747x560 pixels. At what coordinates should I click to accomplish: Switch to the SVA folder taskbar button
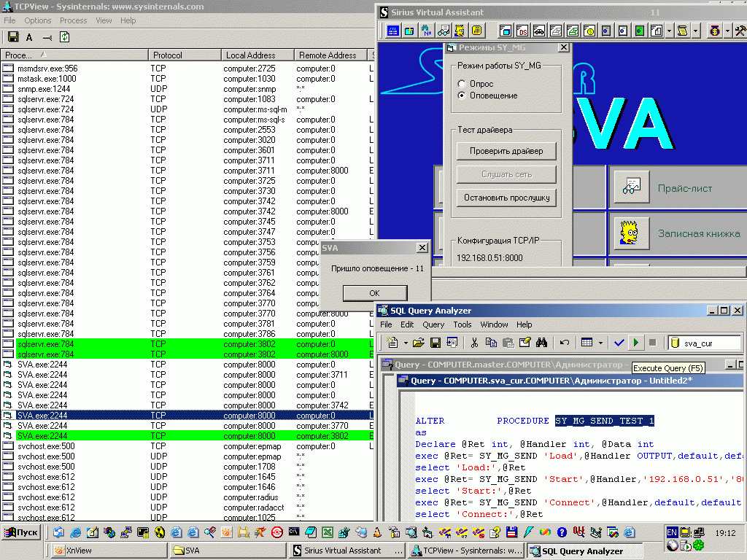pyautogui.click(x=228, y=551)
